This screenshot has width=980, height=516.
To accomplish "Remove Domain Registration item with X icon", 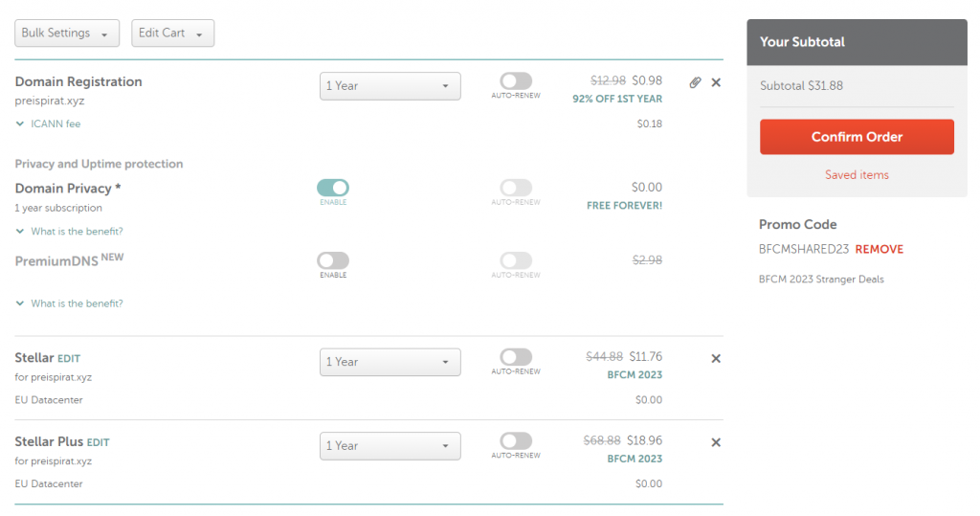I will point(716,82).
